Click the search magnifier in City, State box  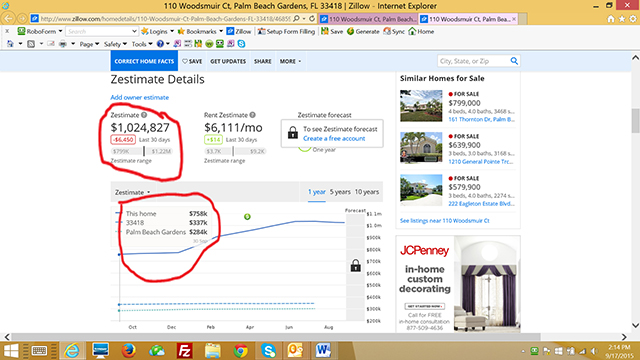(x=514, y=61)
